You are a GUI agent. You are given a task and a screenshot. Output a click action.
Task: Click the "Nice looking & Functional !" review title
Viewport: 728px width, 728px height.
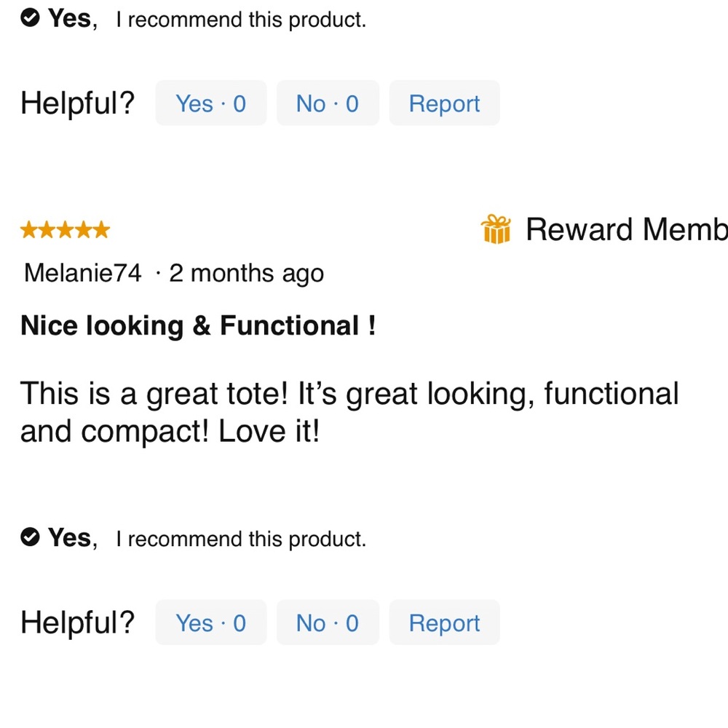click(198, 325)
